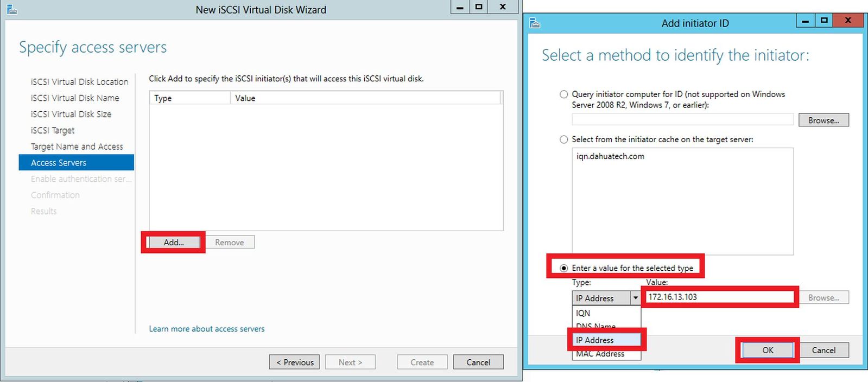Screen dimensions: 868x382
Task: Choose IQN from the type list
Action: 583,313
